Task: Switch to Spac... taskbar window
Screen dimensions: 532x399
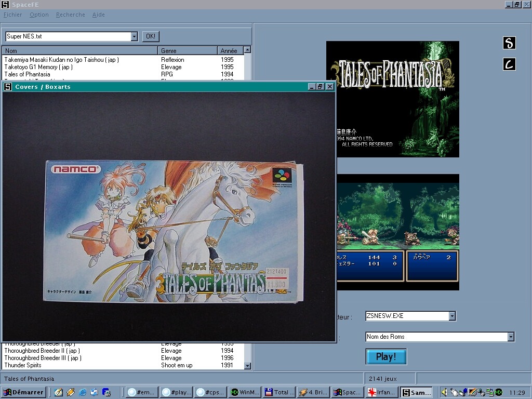Action: click(x=348, y=392)
